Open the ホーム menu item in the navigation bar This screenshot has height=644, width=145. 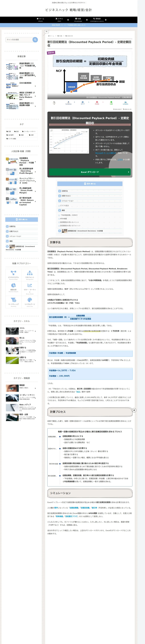point(40,20)
